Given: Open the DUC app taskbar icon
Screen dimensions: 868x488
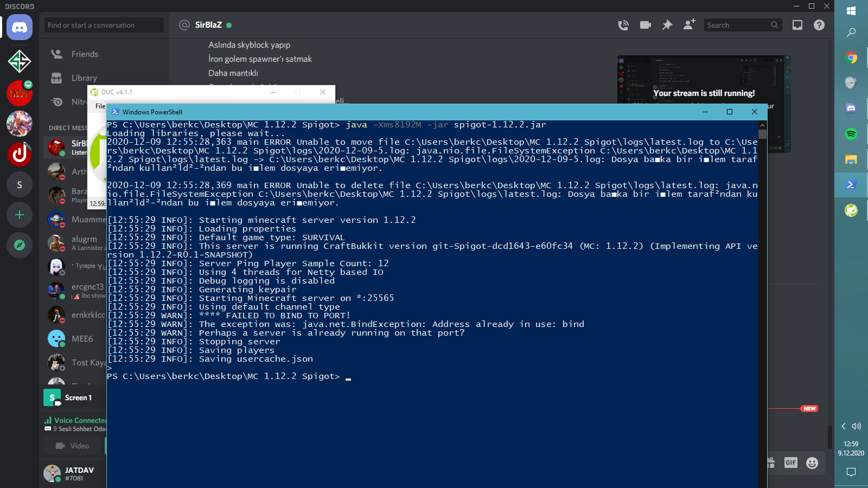Looking at the screenshot, I should 851,210.
